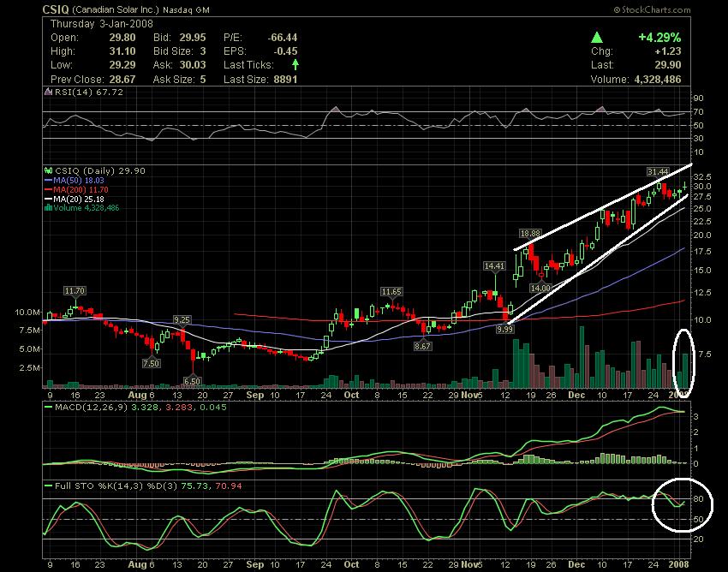728x572 pixels.
Task: Click the Low value 29.29
Action: click(122, 65)
